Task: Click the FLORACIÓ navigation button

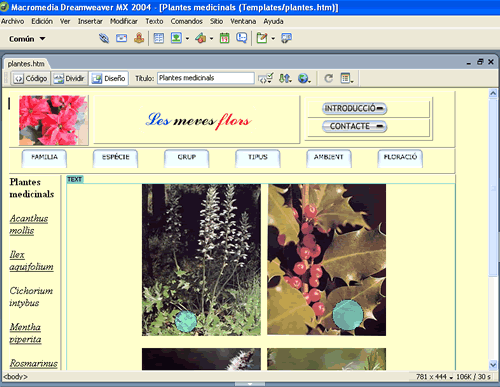Action: tap(400, 158)
